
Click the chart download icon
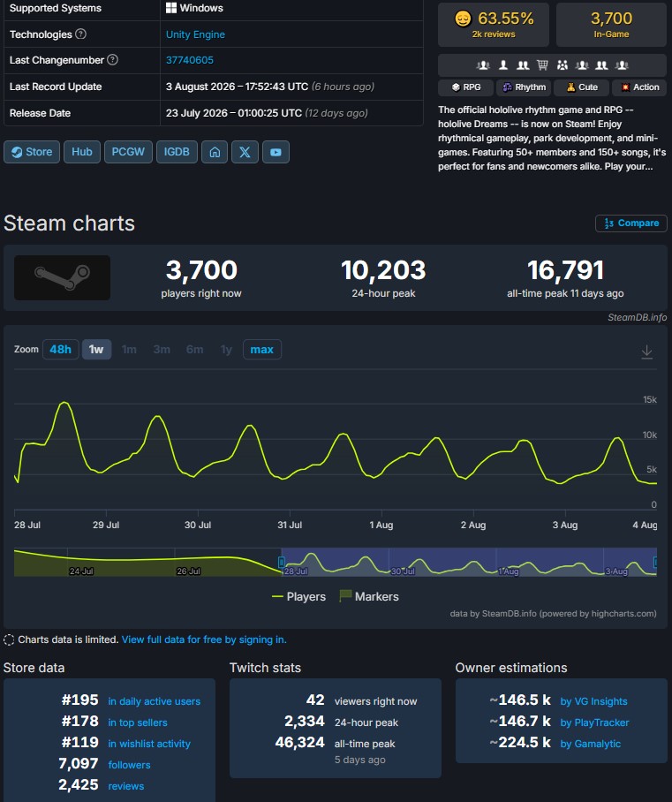pyautogui.click(x=646, y=352)
